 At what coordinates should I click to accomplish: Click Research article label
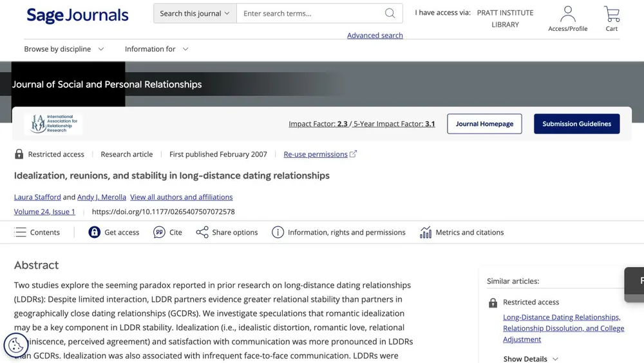tap(126, 154)
